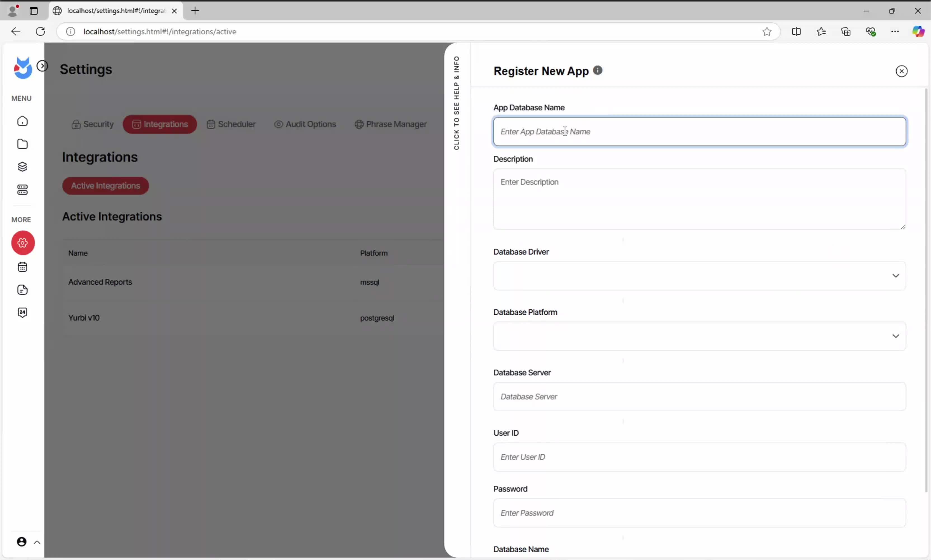931x560 pixels.
Task: Click the info icon beside Register New App
Action: point(598,70)
